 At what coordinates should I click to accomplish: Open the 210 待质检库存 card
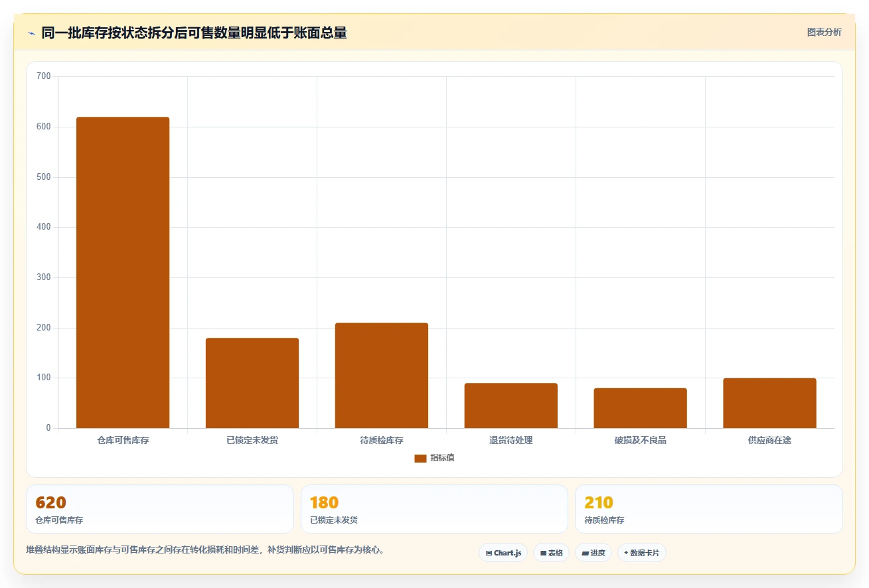(x=709, y=509)
